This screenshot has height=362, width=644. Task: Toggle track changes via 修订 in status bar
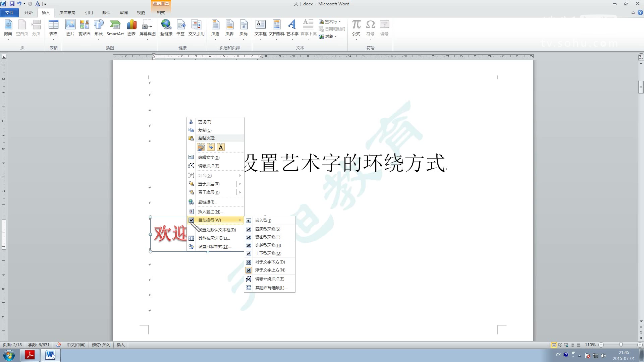pyautogui.click(x=101, y=345)
